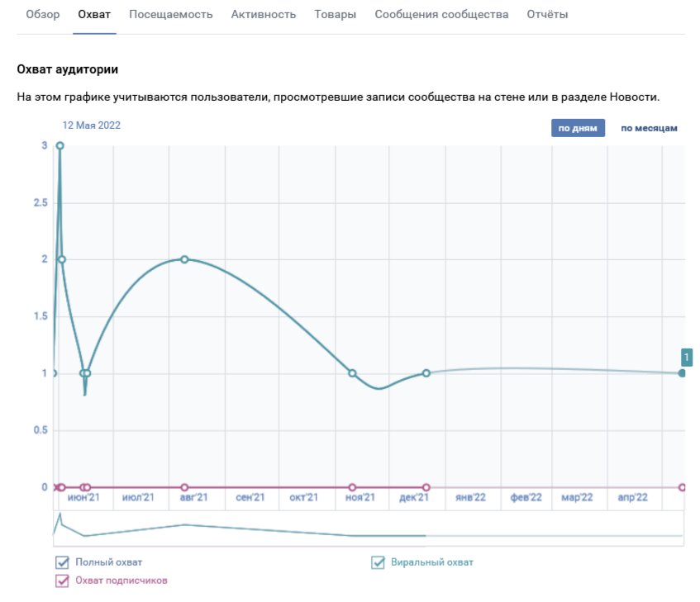Click the по дням button

tap(578, 128)
